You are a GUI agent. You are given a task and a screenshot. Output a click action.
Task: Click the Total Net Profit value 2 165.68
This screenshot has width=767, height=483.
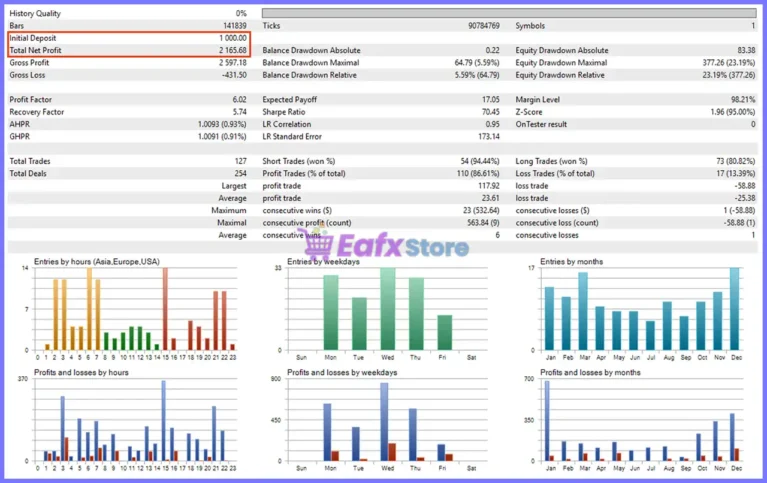[x=233, y=50]
